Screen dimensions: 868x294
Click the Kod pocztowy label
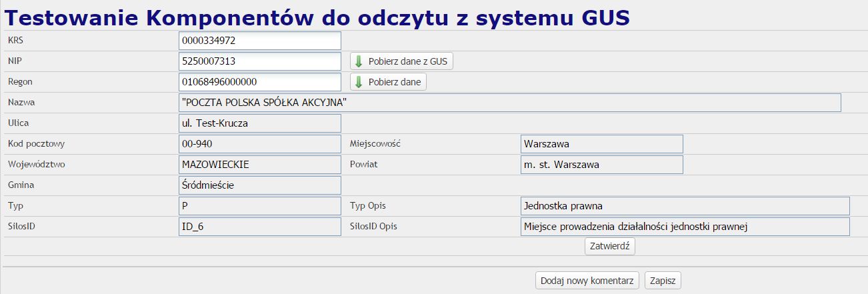tap(36, 143)
